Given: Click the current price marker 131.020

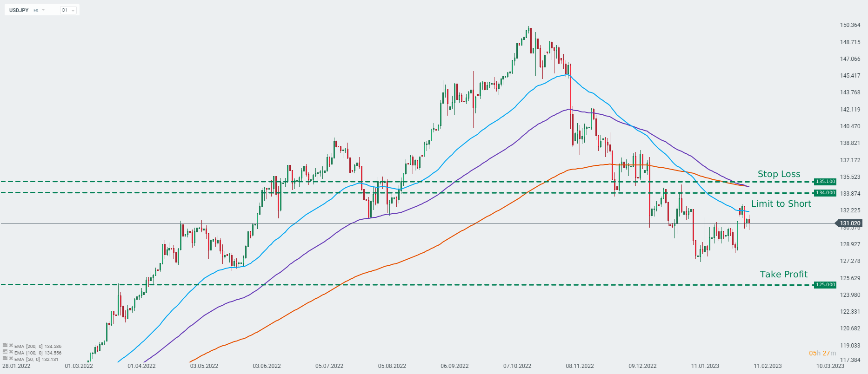Looking at the screenshot, I should point(850,223).
